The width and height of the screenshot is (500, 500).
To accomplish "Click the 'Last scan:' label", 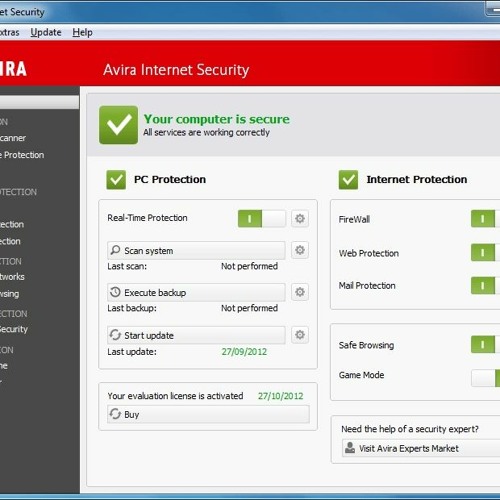I will [127, 266].
